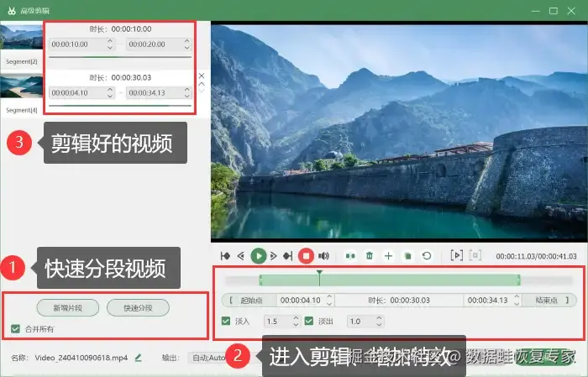Add a segment with the plus icon
This screenshot has height=377, width=588.
pyautogui.click(x=388, y=256)
